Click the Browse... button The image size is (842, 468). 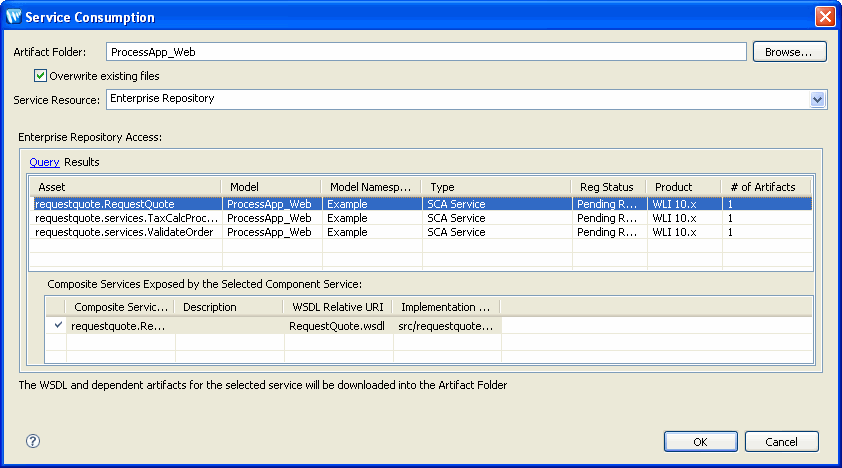pyautogui.click(x=789, y=52)
